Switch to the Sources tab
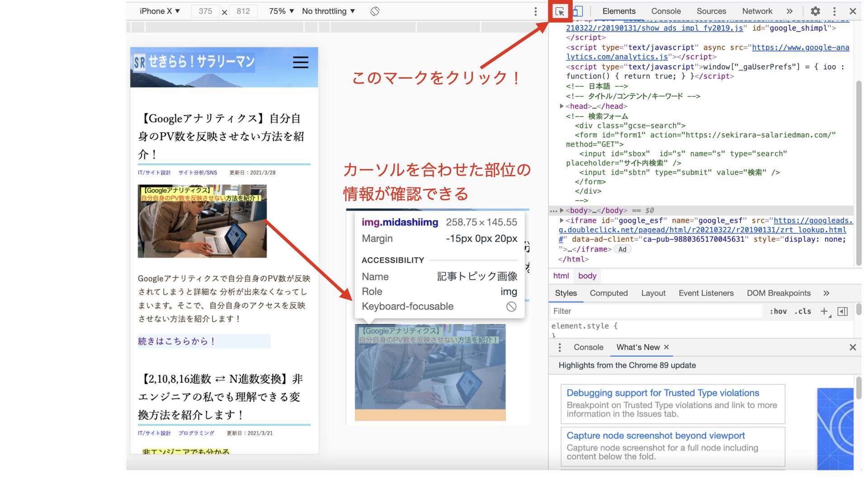The image size is (868, 488). point(711,11)
